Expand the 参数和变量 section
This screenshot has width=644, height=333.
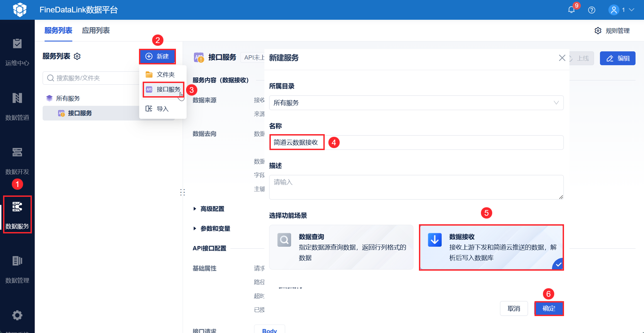212,229
